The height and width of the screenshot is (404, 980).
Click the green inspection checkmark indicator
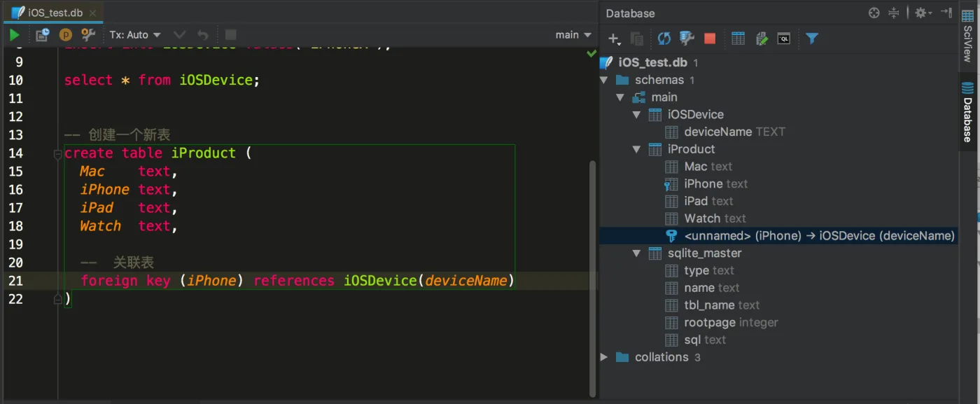(x=591, y=53)
